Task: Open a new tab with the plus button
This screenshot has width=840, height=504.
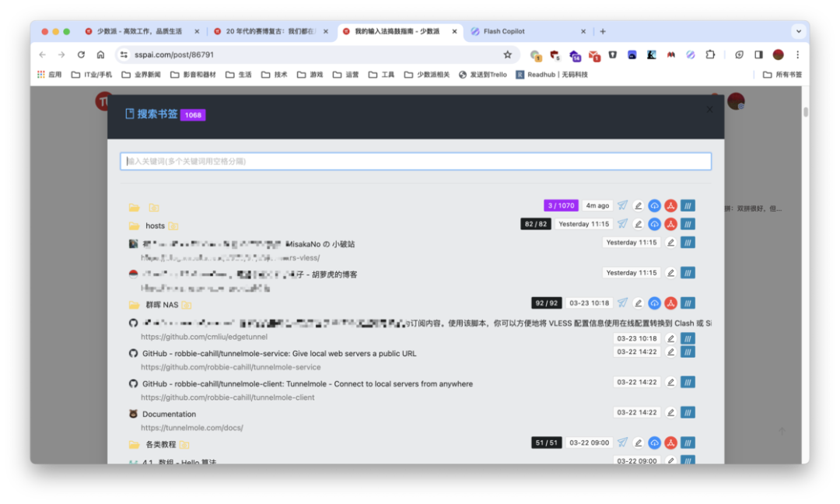Action: (x=603, y=31)
